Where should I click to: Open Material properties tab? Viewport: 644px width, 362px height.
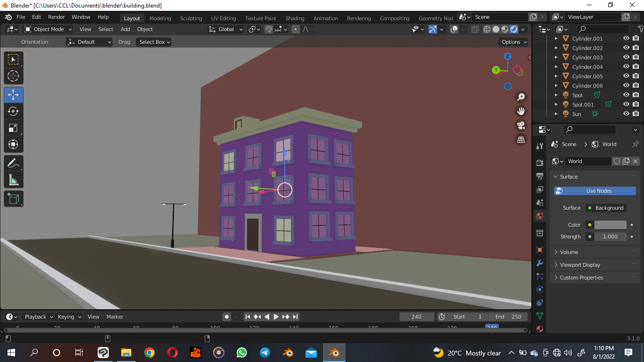coord(540,329)
